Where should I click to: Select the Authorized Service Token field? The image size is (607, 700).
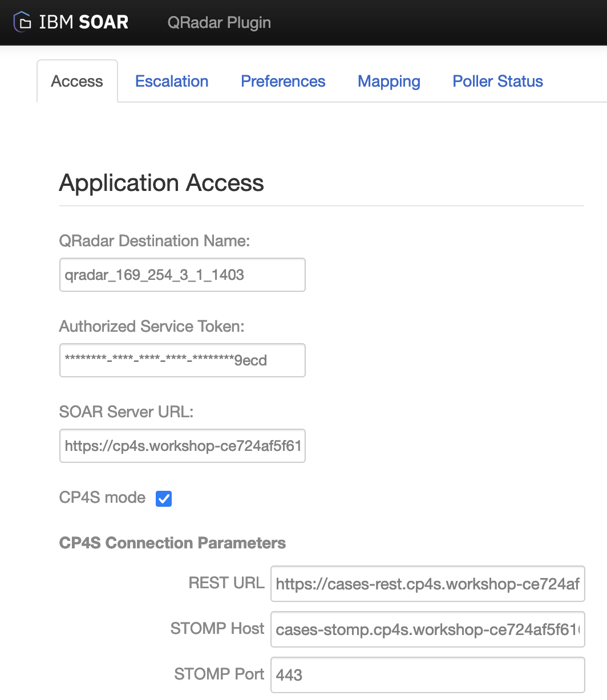(x=182, y=360)
